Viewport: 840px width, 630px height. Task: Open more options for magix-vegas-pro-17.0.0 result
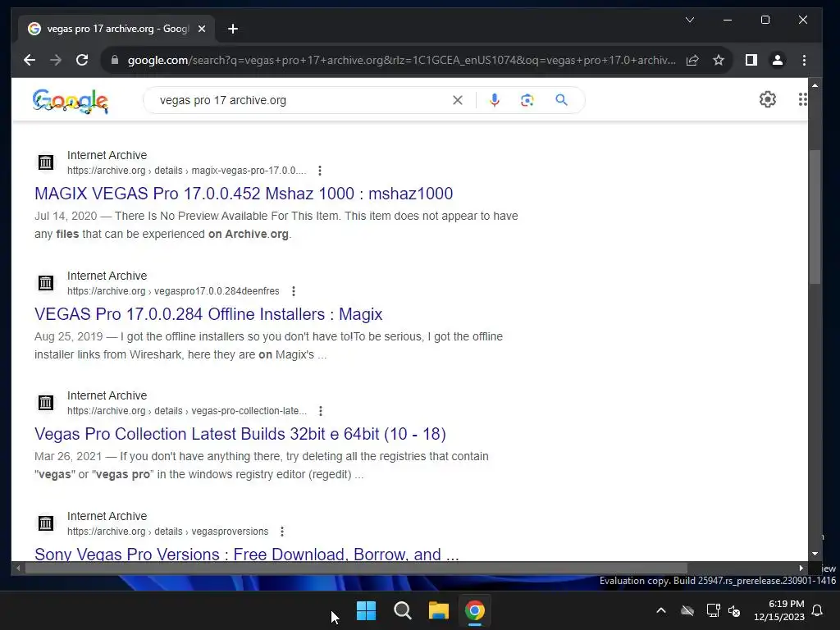coord(320,171)
